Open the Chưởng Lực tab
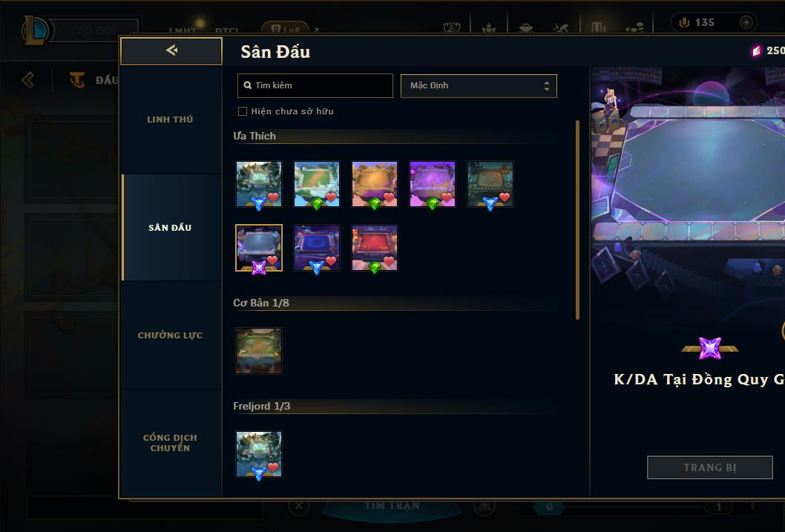Screen dimensions: 785x532 (170, 335)
